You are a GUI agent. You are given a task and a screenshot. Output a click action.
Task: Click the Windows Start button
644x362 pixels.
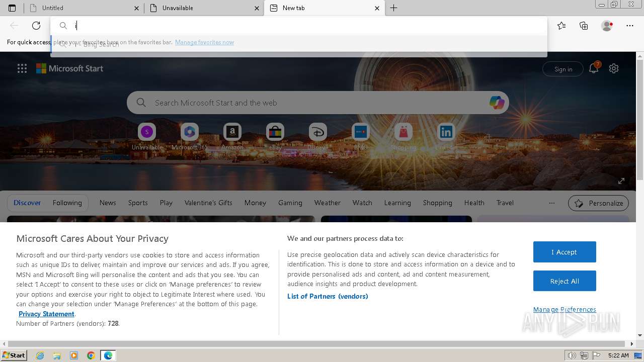(14, 355)
